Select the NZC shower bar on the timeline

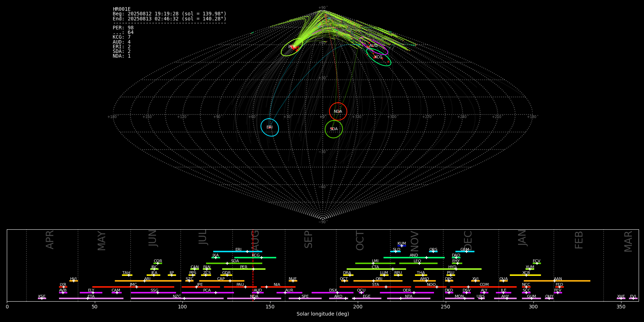[177, 298]
